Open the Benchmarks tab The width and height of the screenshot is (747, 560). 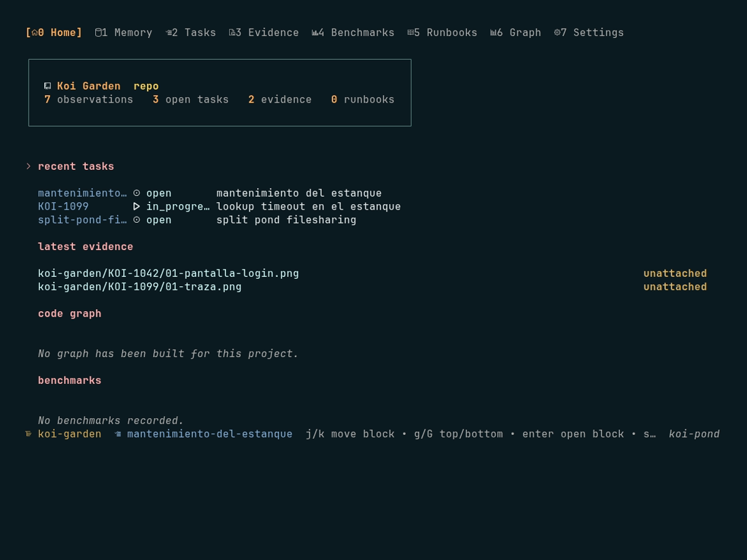coord(353,32)
